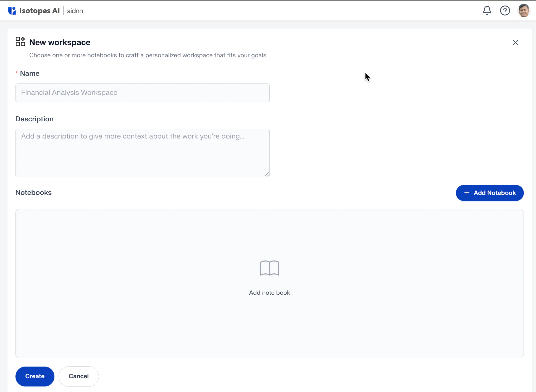The width and height of the screenshot is (536, 392).
Task: Click the aidnn label in header
Action: 75,11
